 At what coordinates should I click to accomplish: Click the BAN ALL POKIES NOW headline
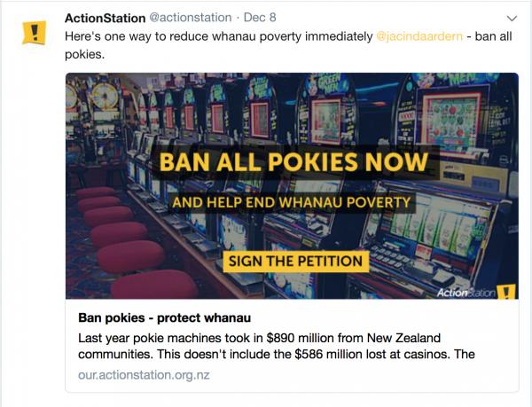click(294, 163)
